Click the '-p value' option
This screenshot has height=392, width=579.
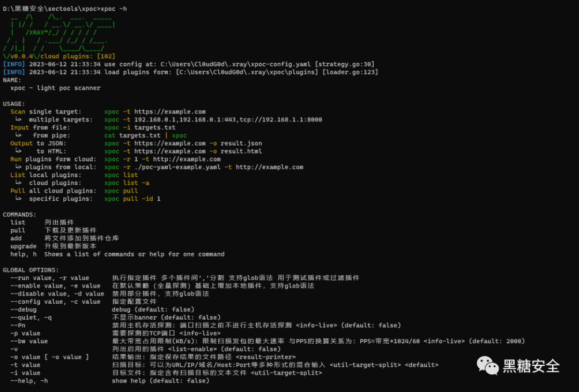pyautogui.click(x=25, y=334)
